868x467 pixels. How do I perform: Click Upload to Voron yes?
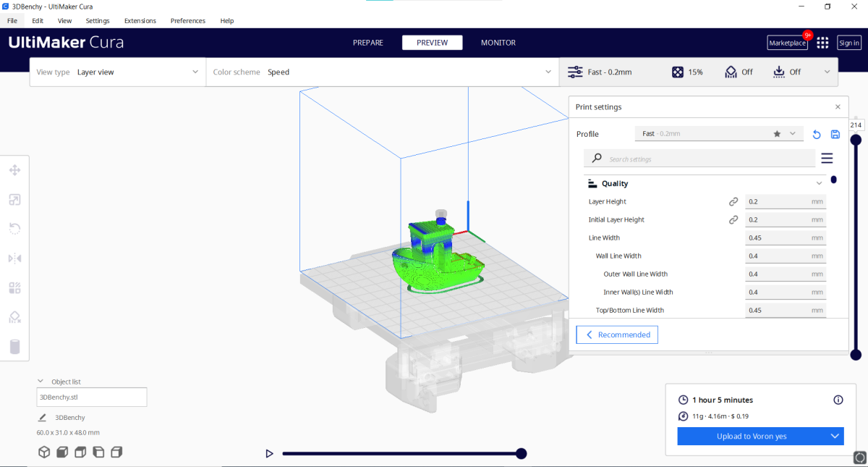click(752, 436)
